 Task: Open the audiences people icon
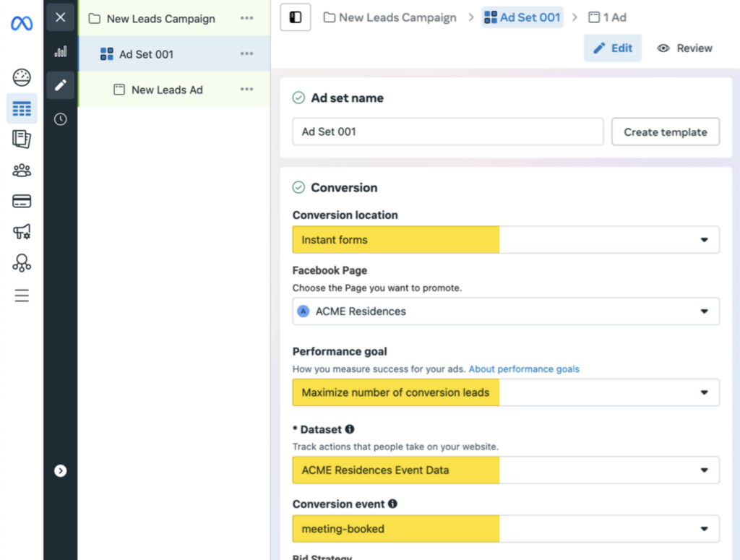pyautogui.click(x=22, y=171)
